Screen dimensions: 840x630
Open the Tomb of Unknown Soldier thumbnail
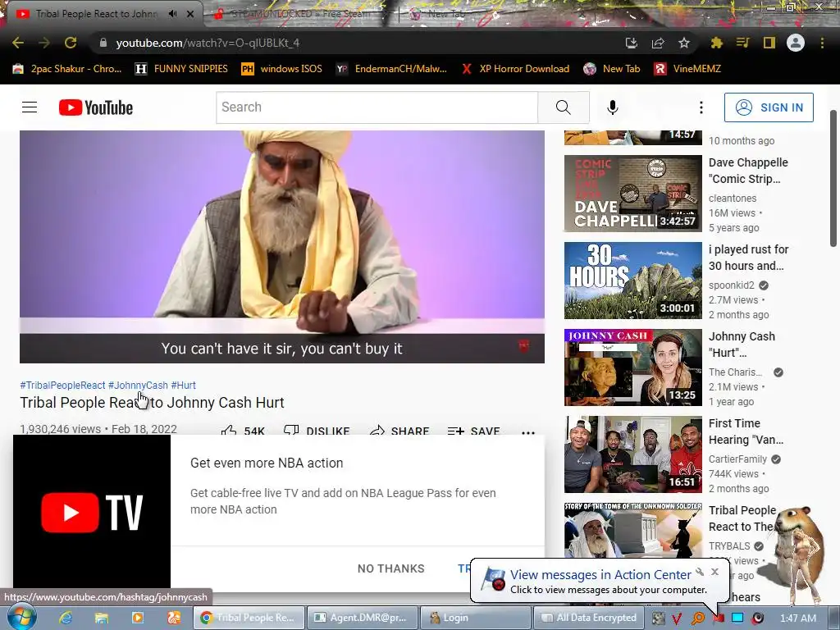pyautogui.click(x=632, y=531)
